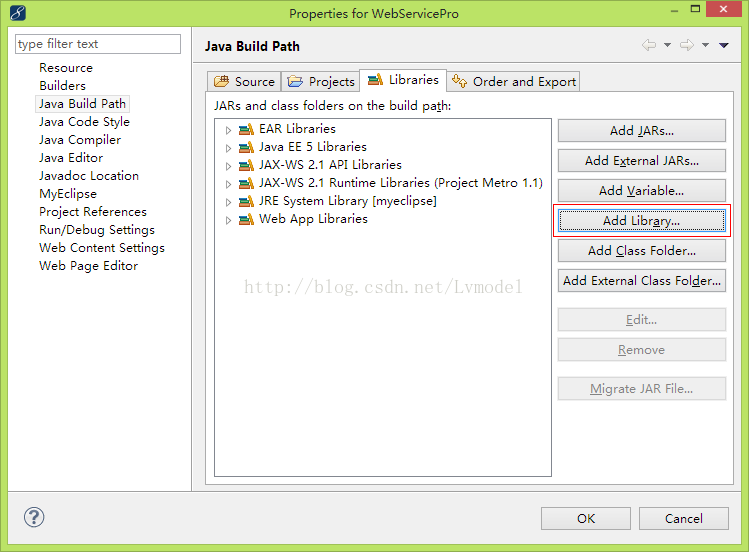Confirm with the OK button
The width and height of the screenshot is (749, 552).
point(586,519)
